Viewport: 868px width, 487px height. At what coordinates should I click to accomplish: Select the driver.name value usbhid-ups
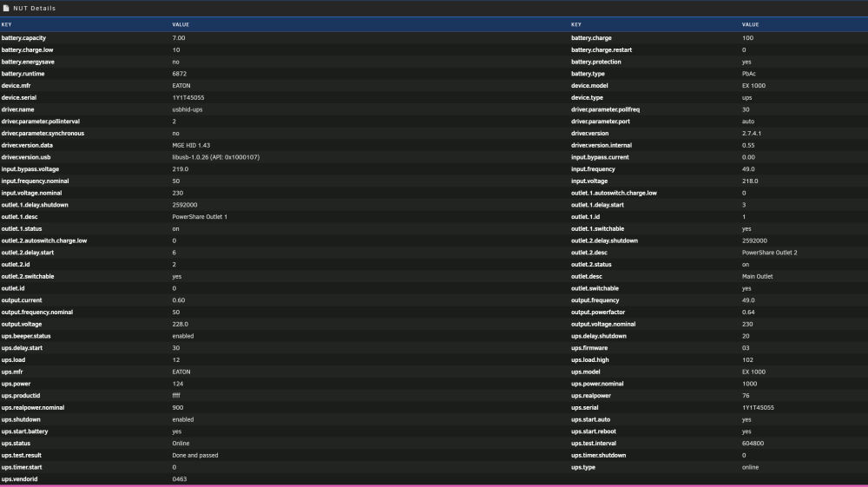click(187, 109)
